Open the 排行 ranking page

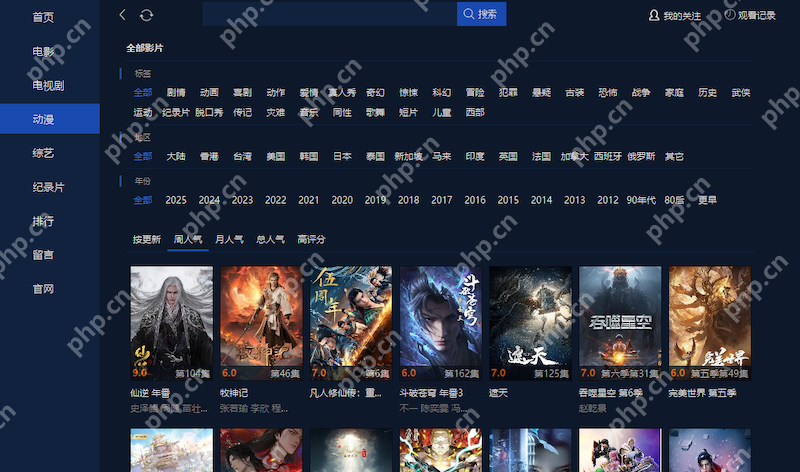click(x=43, y=221)
